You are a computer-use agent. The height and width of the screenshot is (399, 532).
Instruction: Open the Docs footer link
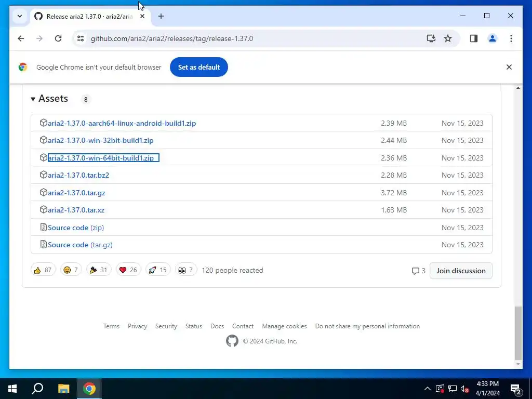pos(217,326)
